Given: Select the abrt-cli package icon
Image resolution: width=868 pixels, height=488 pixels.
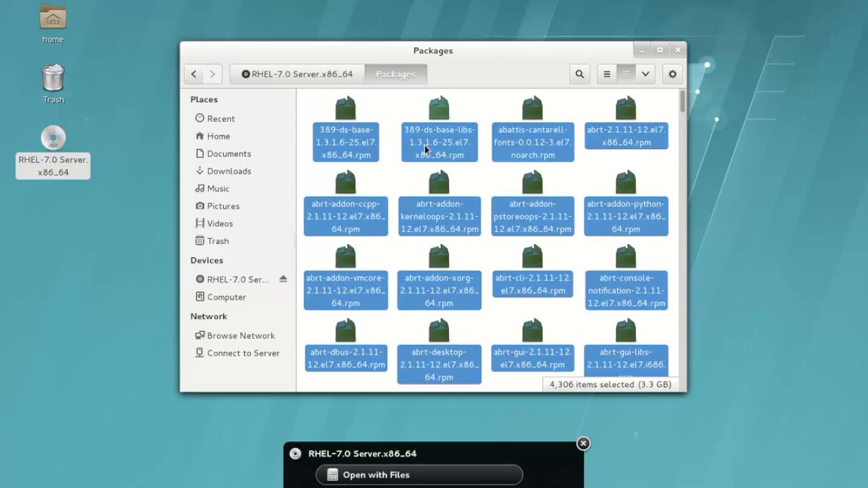Looking at the screenshot, I should pyautogui.click(x=533, y=257).
